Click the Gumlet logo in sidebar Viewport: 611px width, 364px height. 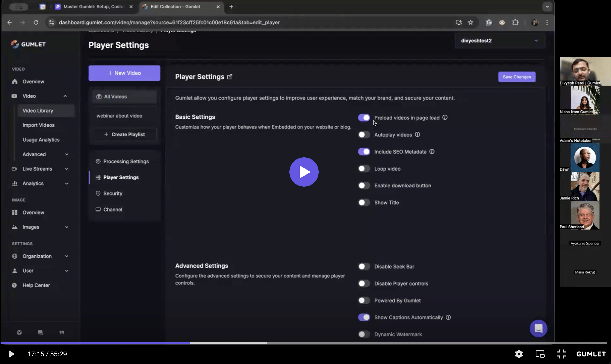pyautogui.click(x=28, y=44)
